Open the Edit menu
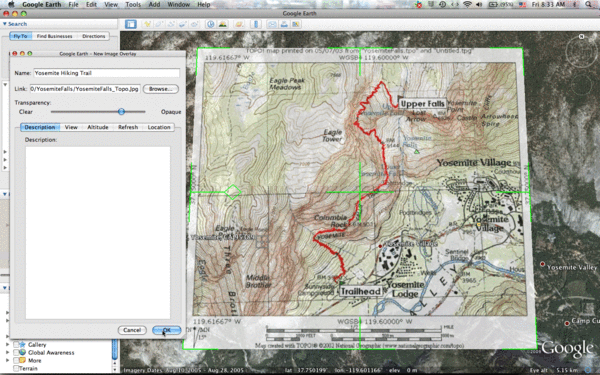Image resolution: width=600 pixels, height=375 pixels. click(91, 4)
